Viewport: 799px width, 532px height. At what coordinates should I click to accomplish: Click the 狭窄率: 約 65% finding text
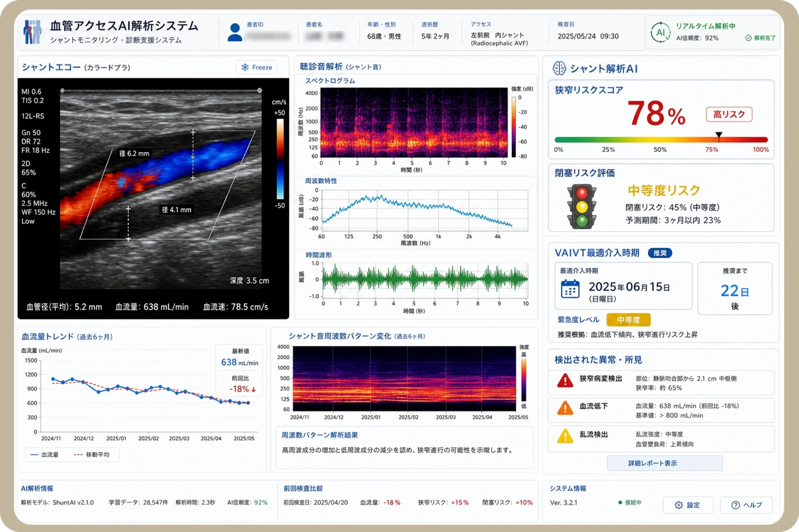pos(659,388)
